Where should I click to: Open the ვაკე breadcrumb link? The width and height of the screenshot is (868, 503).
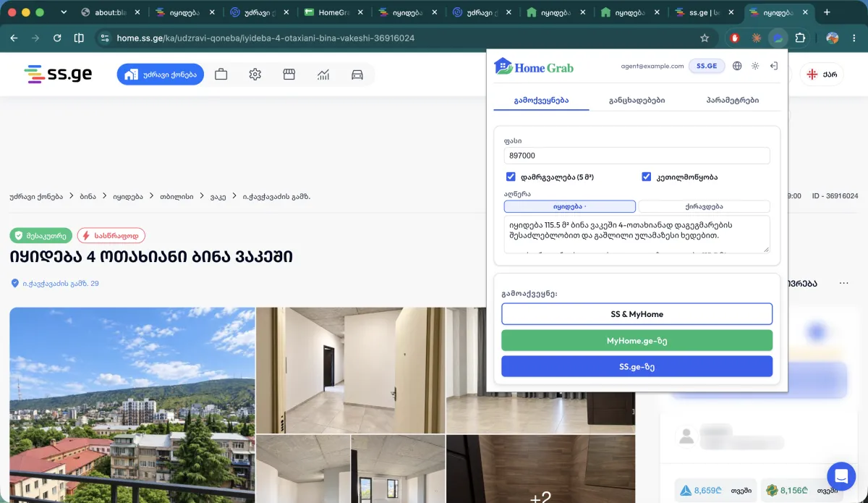coord(218,196)
